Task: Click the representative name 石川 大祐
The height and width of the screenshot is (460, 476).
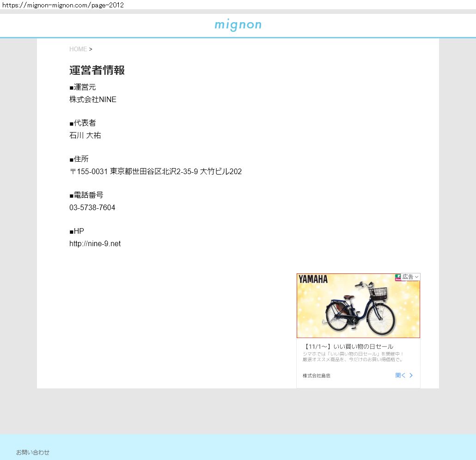Action: tap(85, 136)
